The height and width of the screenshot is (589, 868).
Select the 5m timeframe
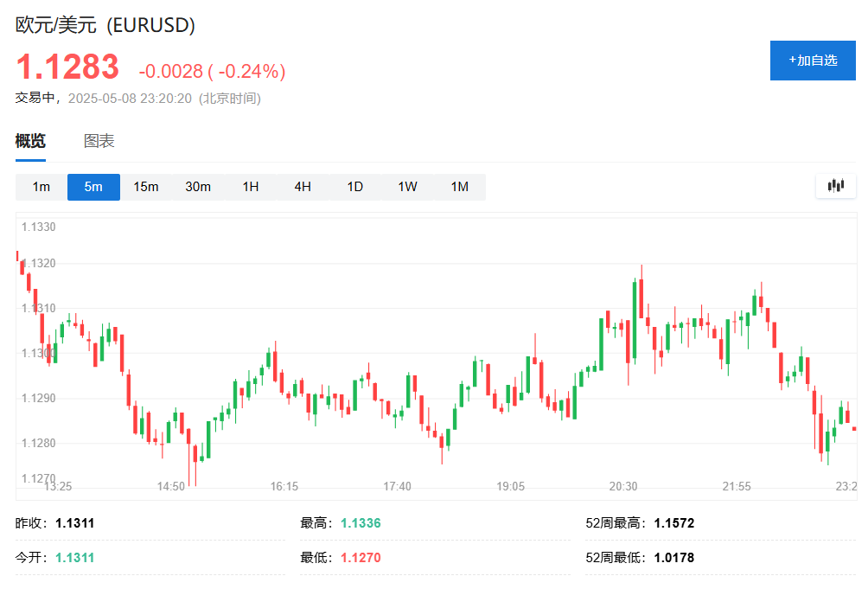pyautogui.click(x=93, y=187)
